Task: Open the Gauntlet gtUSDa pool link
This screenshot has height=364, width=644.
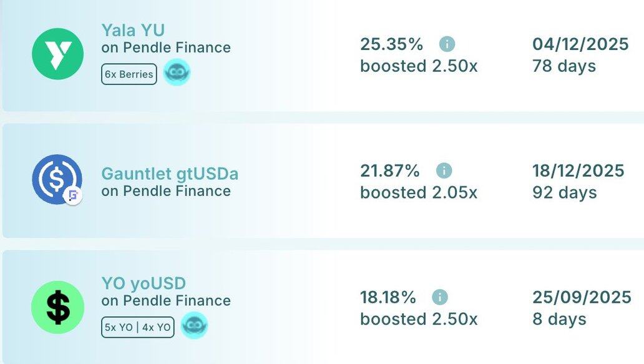Action: coord(170,174)
